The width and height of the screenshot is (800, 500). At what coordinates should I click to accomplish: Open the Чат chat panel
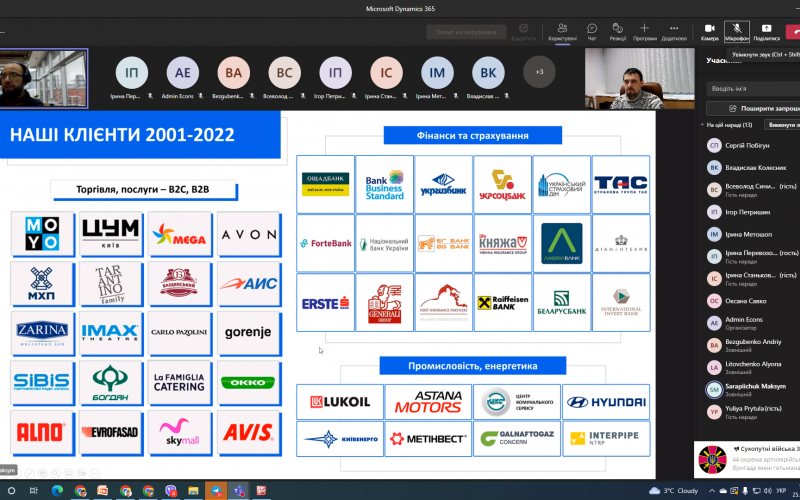tap(592, 32)
